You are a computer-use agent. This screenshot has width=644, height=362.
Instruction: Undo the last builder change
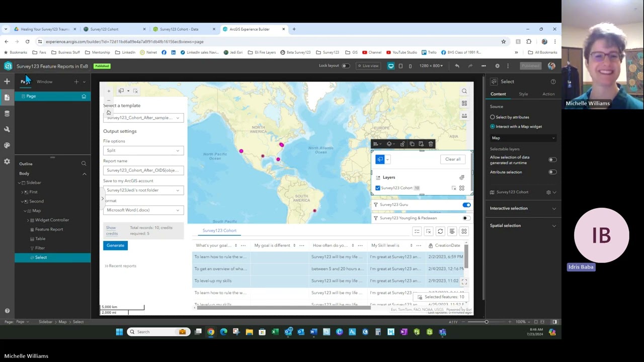tap(457, 66)
